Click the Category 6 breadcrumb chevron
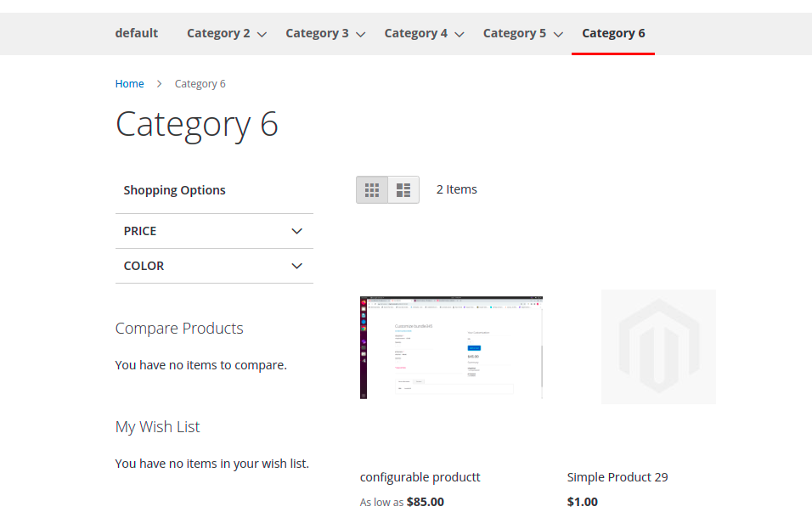 click(159, 83)
